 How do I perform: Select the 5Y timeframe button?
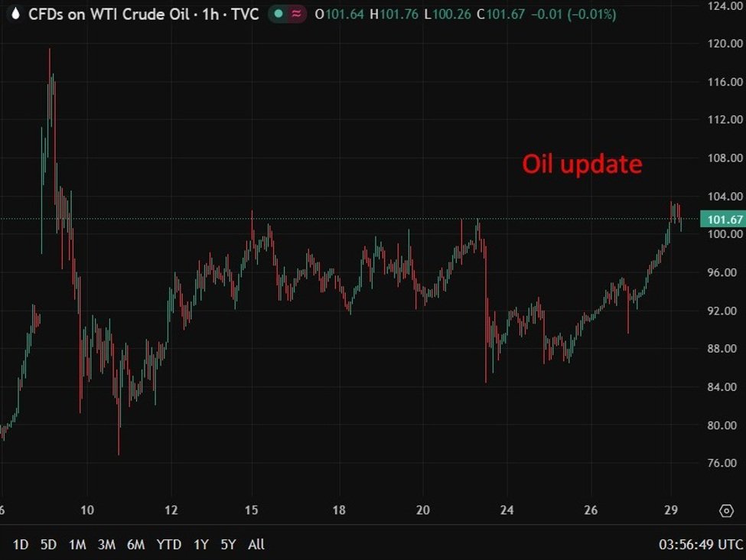[228, 545]
